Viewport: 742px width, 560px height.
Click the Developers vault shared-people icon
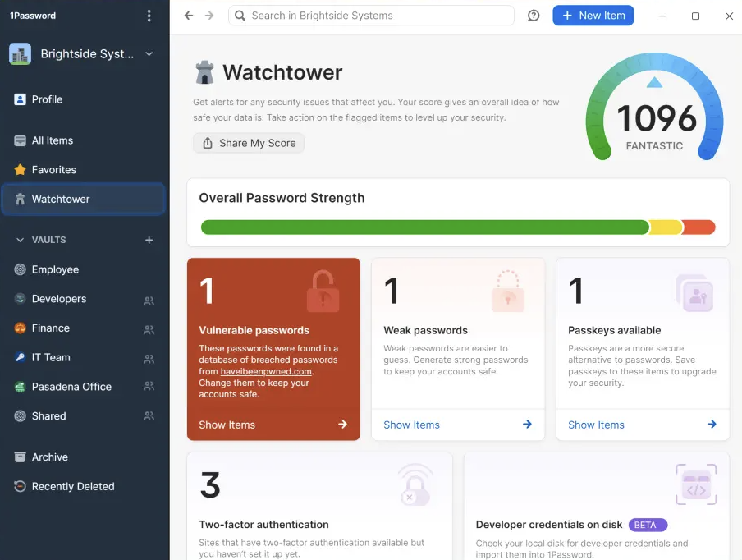click(x=149, y=301)
